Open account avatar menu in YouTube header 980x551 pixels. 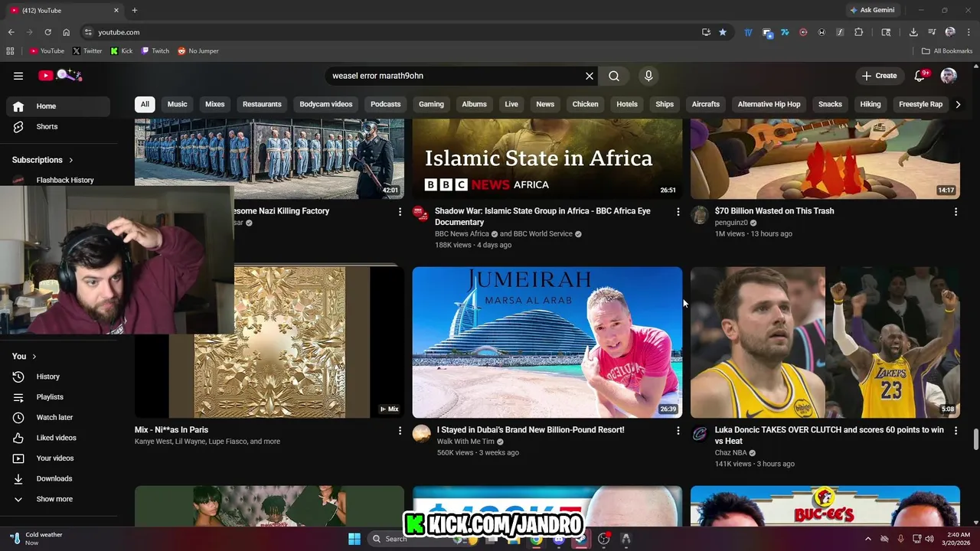(949, 76)
